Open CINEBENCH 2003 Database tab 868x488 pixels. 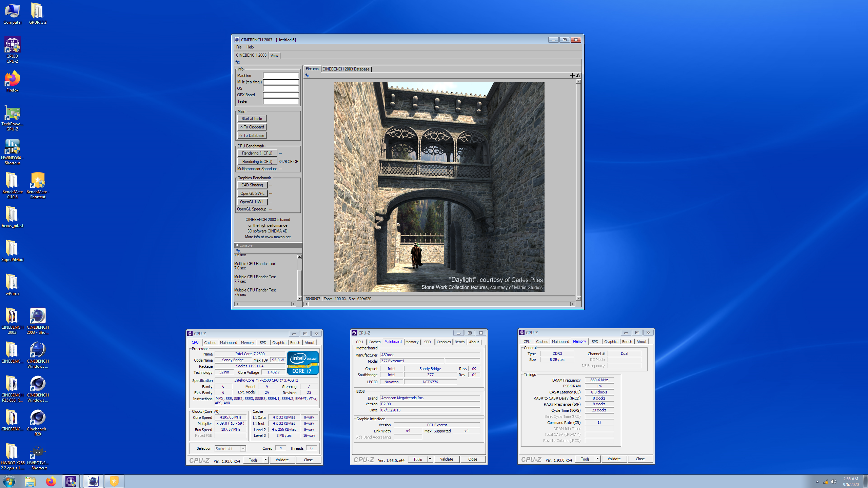pos(346,69)
